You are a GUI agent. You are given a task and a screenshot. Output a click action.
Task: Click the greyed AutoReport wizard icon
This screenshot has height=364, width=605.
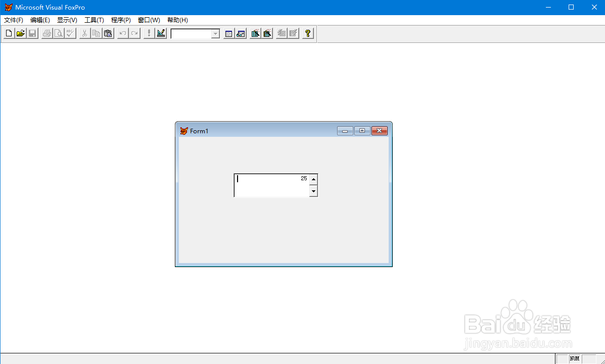pos(293,33)
